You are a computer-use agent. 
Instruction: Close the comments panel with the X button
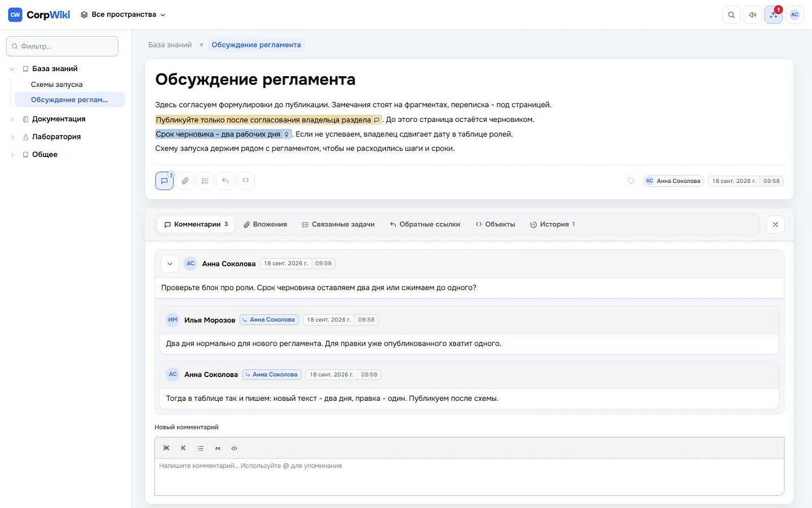tap(775, 225)
